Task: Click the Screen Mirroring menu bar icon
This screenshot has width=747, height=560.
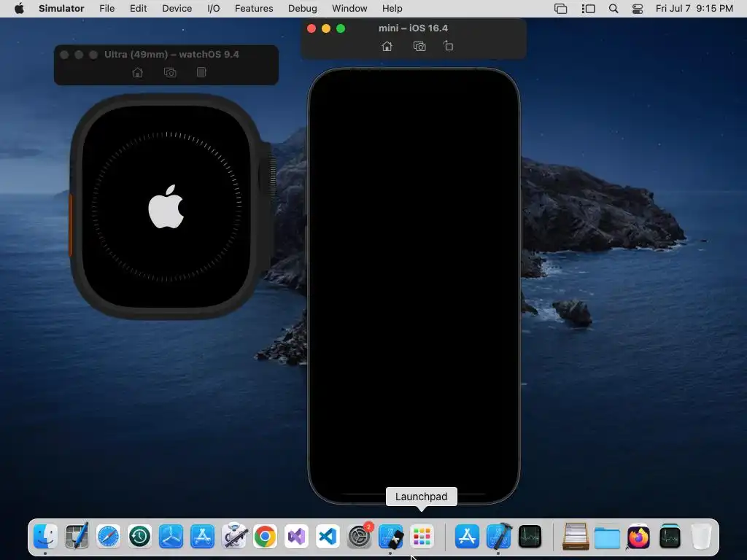Action: (x=561, y=9)
